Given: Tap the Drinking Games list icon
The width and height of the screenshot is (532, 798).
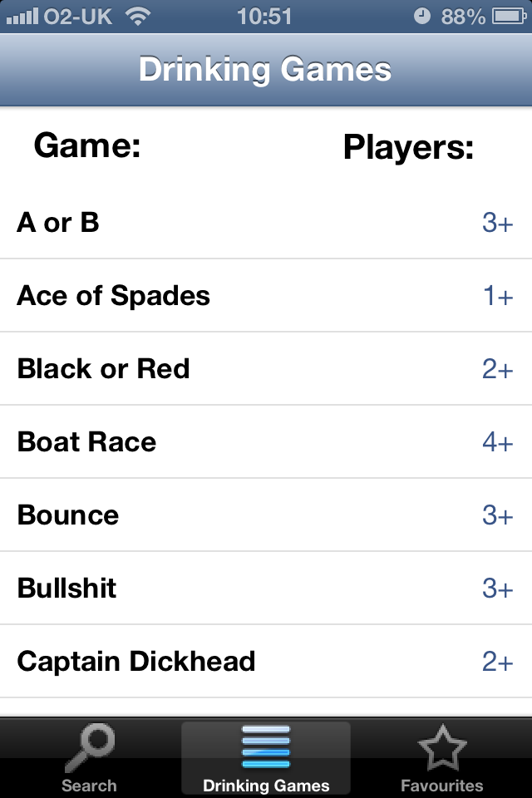Looking at the screenshot, I should pyautogui.click(x=266, y=746).
